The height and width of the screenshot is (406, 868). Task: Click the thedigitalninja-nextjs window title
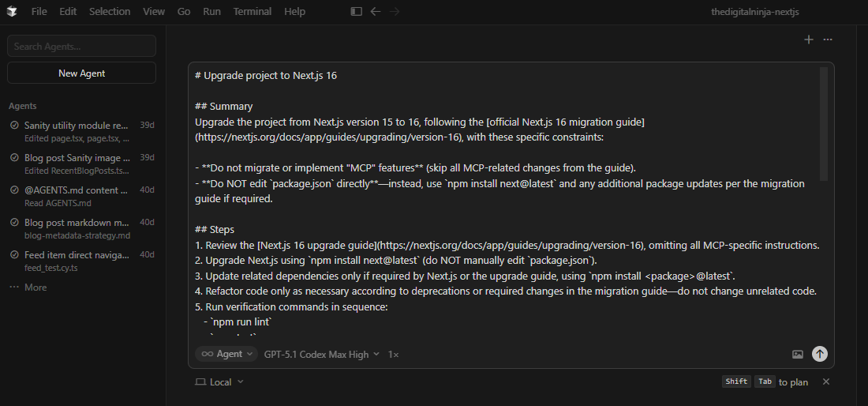pyautogui.click(x=754, y=12)
